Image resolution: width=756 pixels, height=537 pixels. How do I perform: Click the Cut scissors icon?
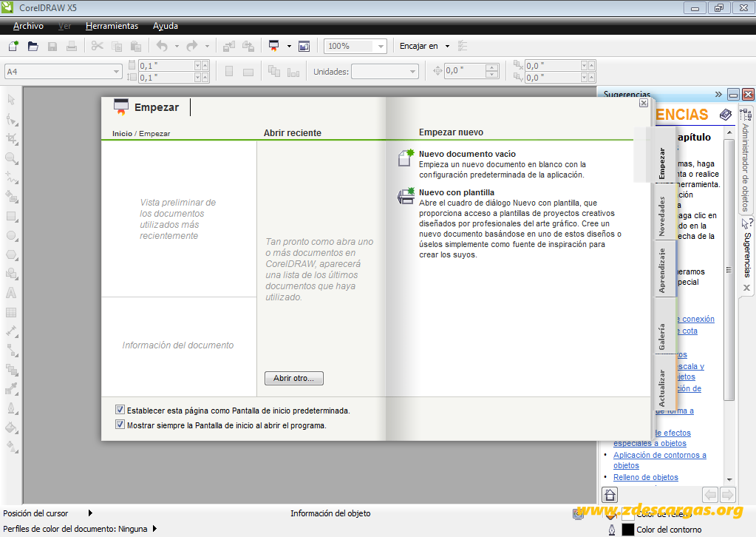pos(98,47)
